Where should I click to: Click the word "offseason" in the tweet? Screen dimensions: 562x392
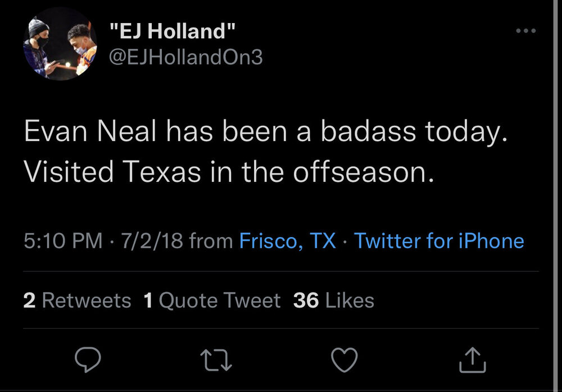point(362,172)
